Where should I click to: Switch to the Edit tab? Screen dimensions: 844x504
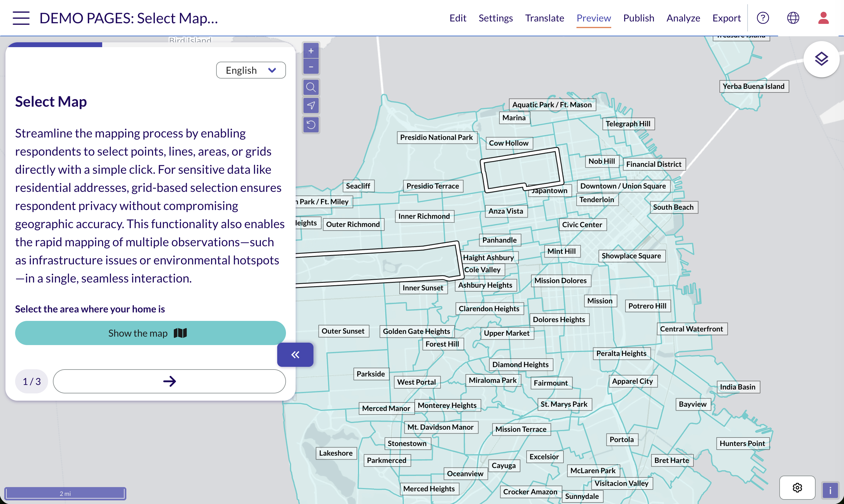pos(458,18)
